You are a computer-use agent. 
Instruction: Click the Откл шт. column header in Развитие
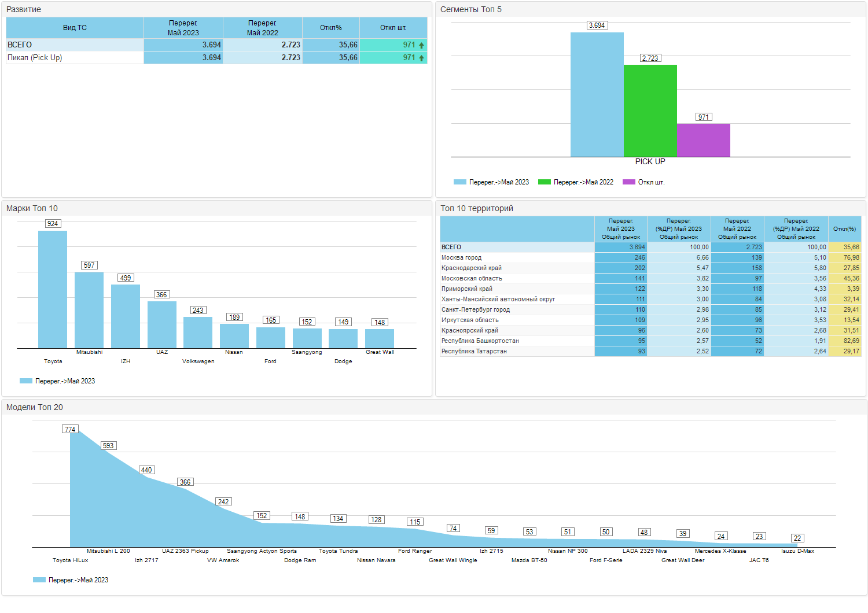pos(393,28)
